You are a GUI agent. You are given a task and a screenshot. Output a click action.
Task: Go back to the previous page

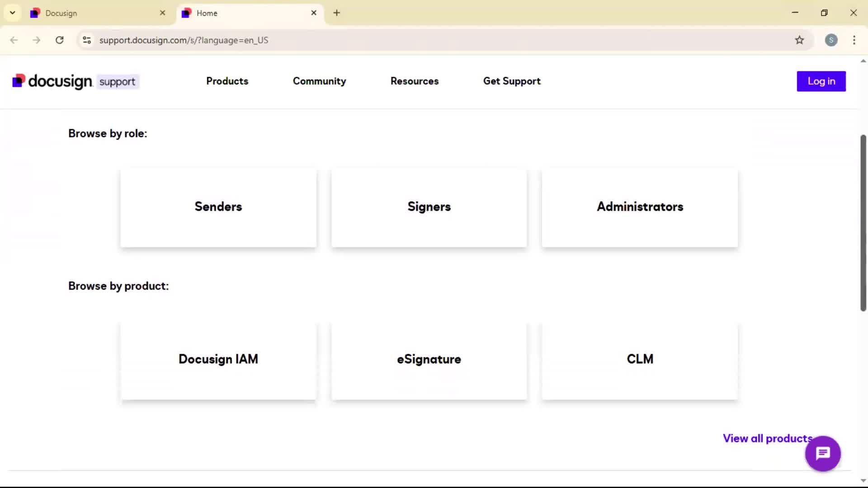point(14,40)
